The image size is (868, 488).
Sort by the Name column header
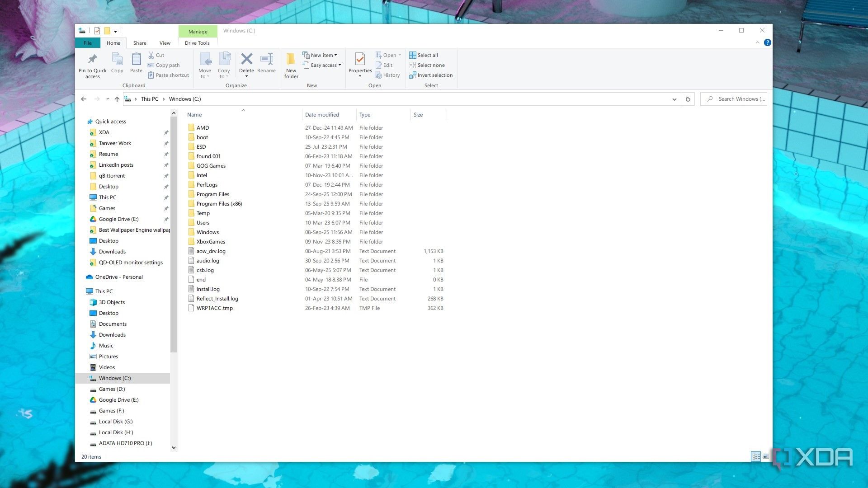[243, 115]
